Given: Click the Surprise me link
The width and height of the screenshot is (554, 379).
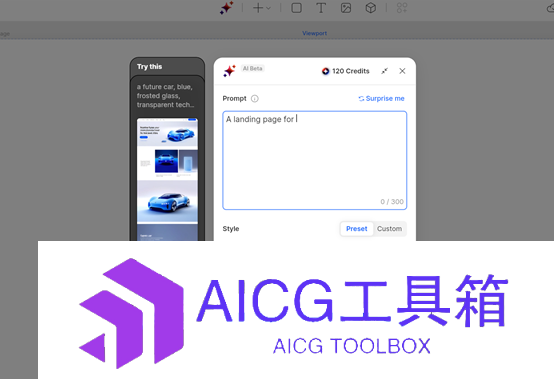Looking at the screenshot, I should 381,99.
